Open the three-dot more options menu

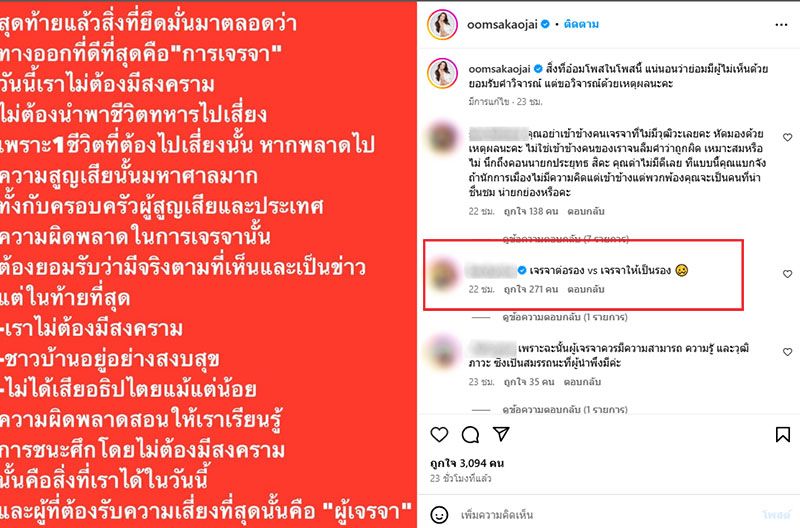(x=781, y=24)
